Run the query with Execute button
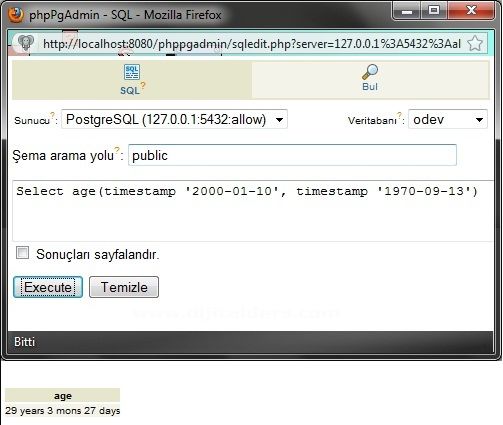The width and height of the screenshot is (503, 425). click(48, 287)
